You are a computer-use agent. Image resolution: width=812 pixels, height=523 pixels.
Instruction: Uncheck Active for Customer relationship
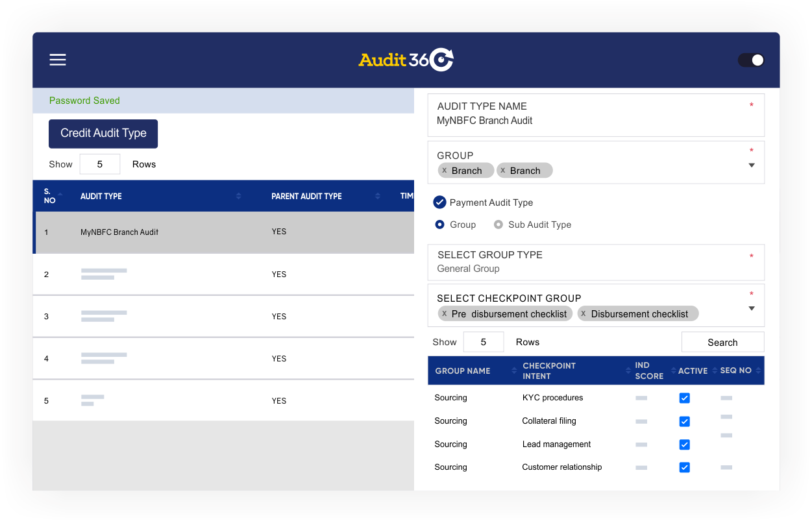[x=684, y=467]
